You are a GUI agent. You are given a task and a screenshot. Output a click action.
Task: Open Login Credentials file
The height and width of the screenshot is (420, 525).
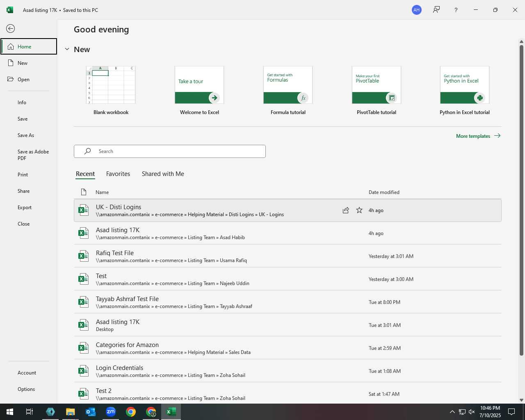[288, 371]
